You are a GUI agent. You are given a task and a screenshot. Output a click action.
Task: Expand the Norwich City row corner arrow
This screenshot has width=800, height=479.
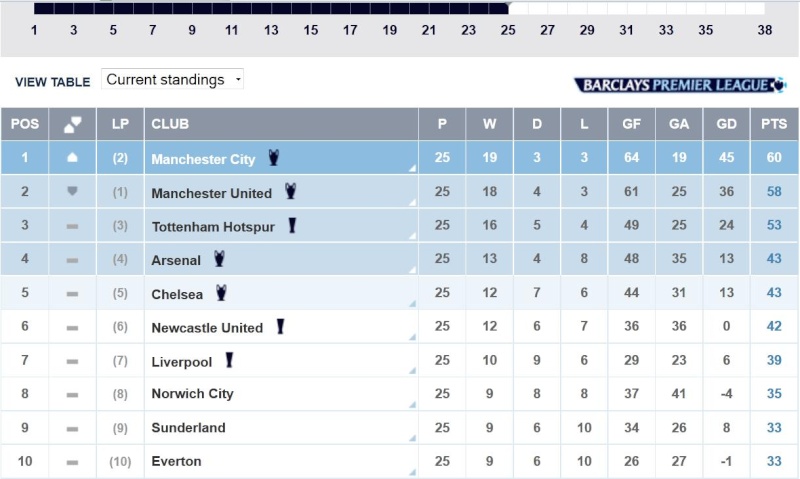(412, 405)
